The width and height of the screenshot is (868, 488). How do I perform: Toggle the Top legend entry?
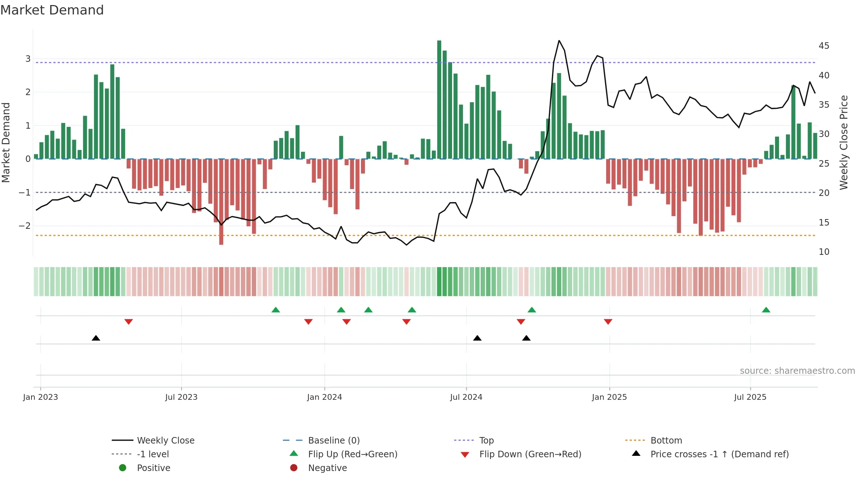474,440
